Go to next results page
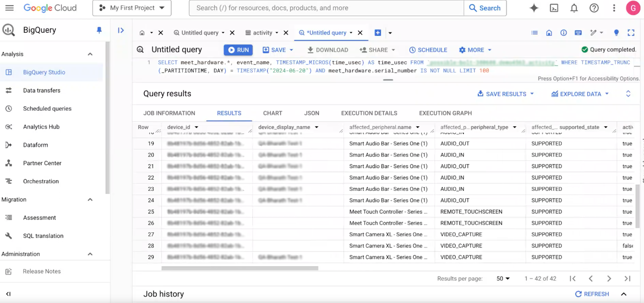Screen dimensions: 644x303 click(x=609, y=278)
